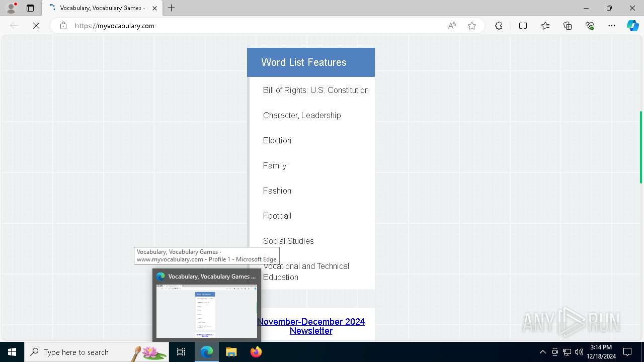Open the Football word list

tap(277, 216)
